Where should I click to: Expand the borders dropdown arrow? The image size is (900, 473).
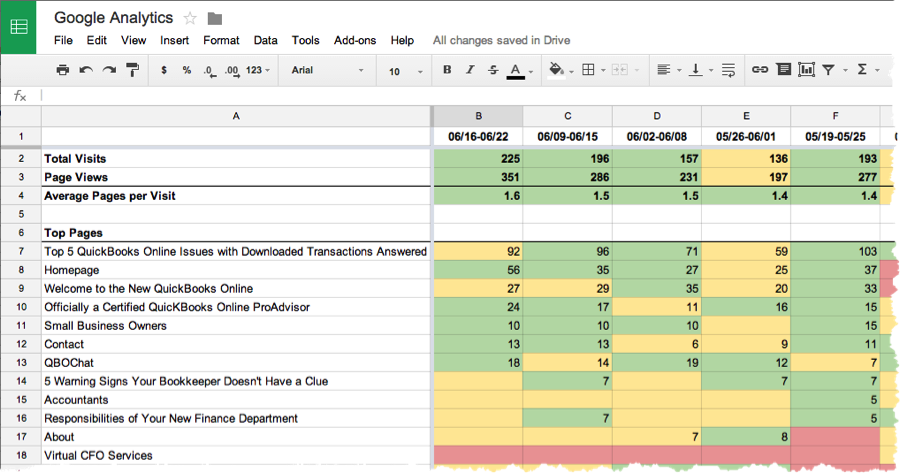pyautogui.click(x=603, y=71)
